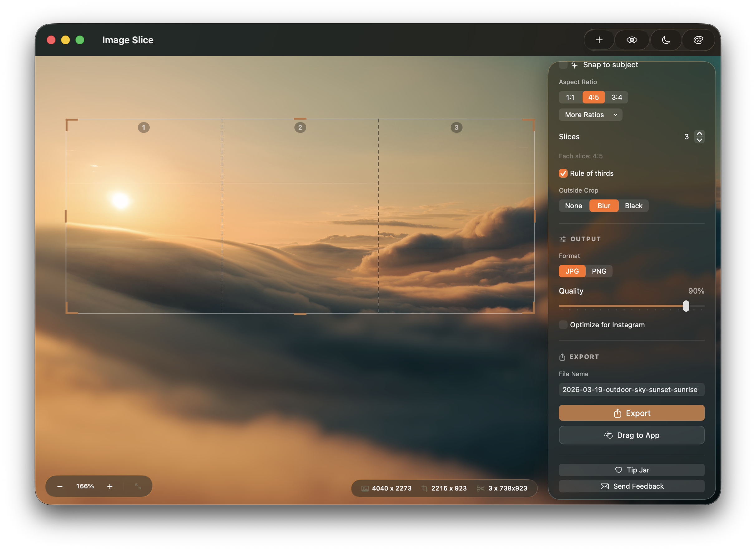Click the plus add-image toolbar icon
Viewport: 756px width, 551px height.
coord(599,40)
